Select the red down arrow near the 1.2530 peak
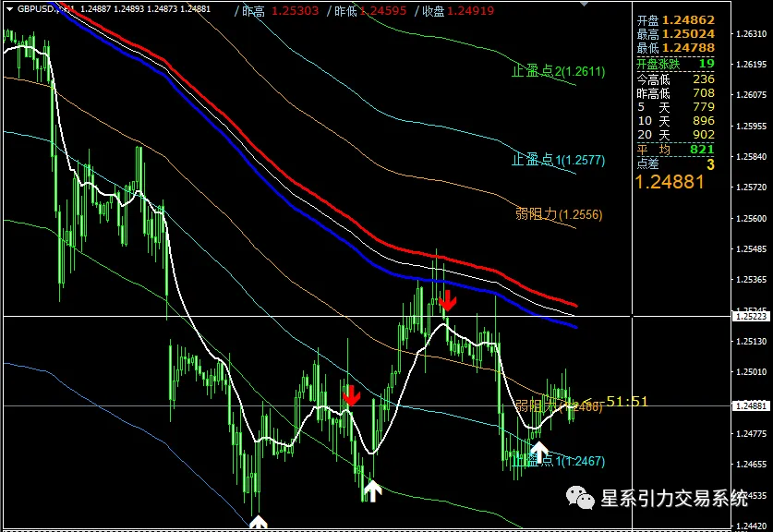The height and width of the screenshot is (532, 773). coord(448,301)
